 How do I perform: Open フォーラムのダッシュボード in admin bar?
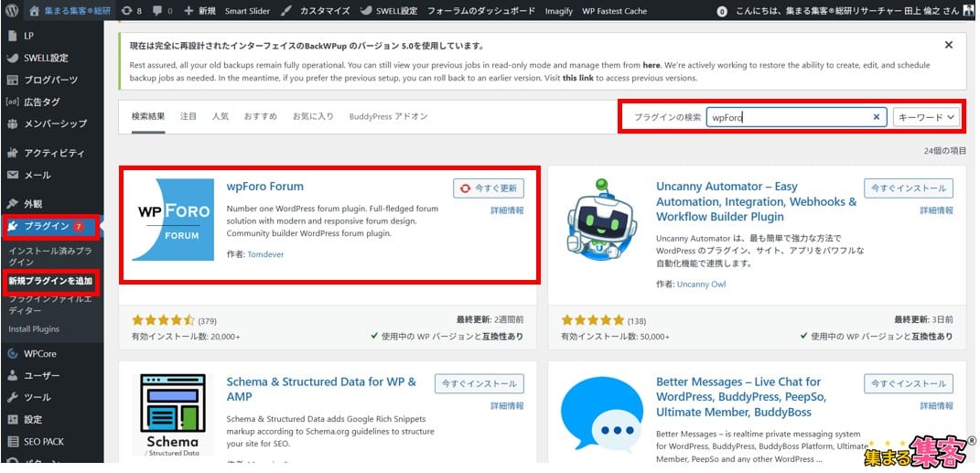pyautogui.click(x=481, y=11)
